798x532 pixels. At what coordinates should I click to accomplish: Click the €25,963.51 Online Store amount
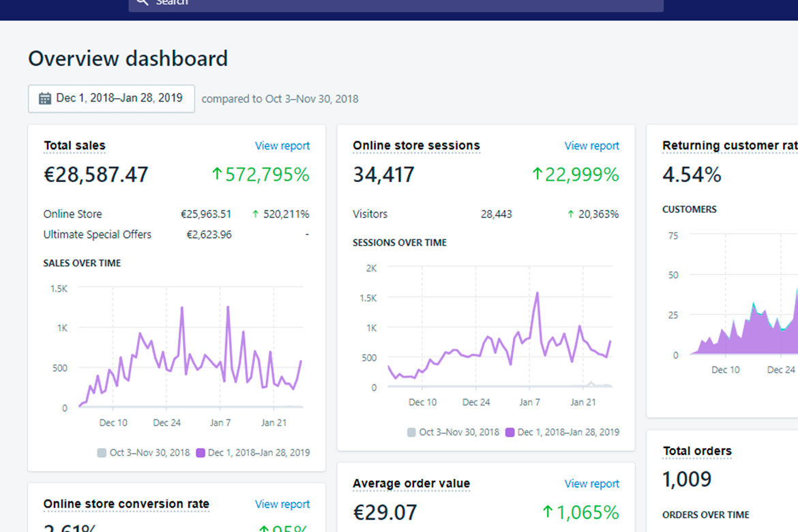[206, 214]
